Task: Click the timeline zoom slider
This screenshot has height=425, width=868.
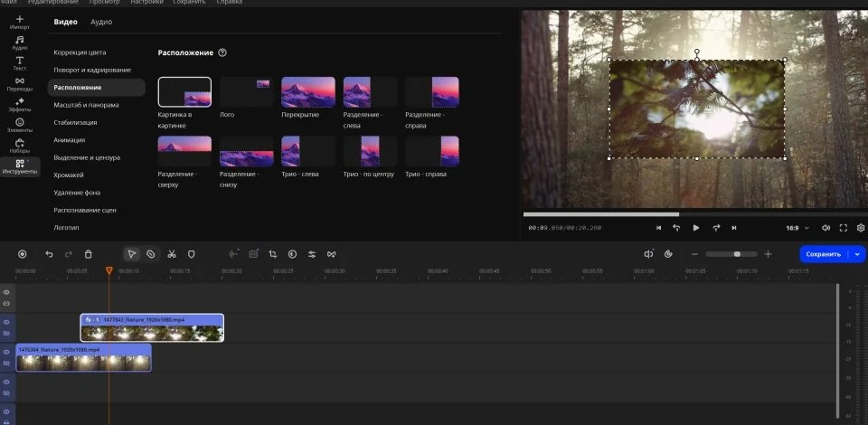Action: 737,254
